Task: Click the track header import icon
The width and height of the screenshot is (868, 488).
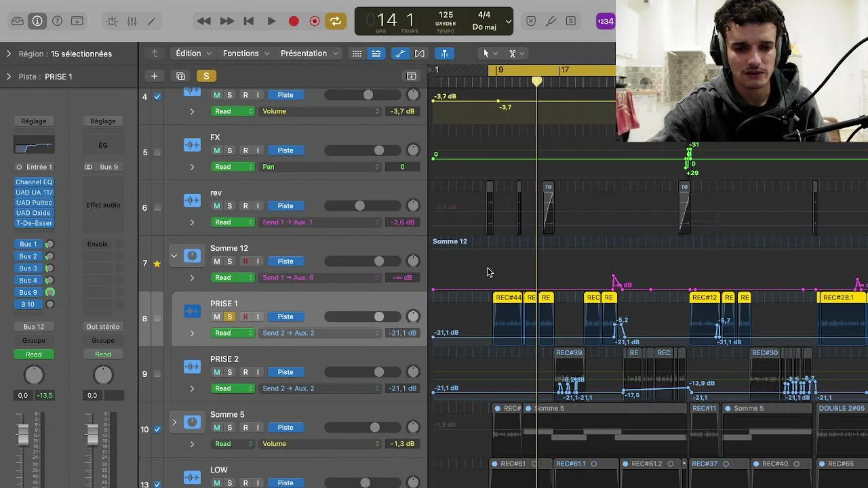Action: [x=411, y=76]
